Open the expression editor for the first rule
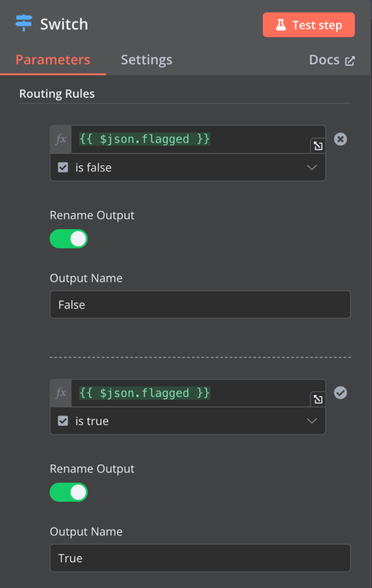 (x=318, y=146)
